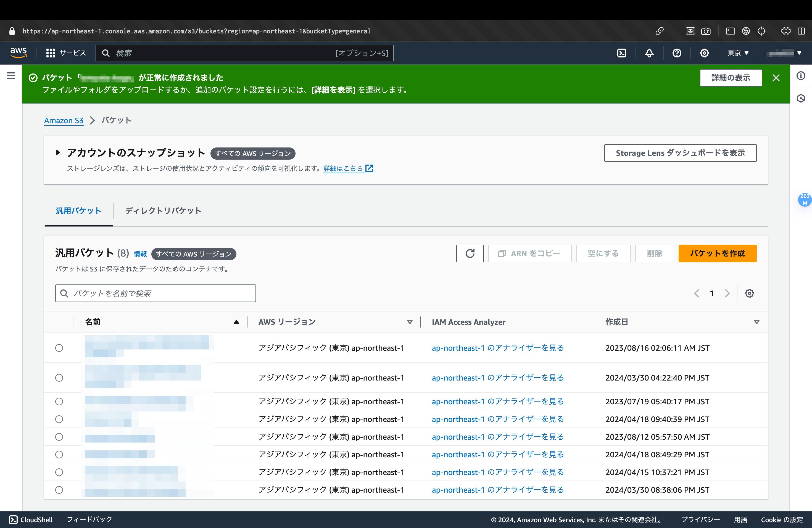Select the bucket created 2024/04/18 09:40:39 PM
The width and height of the screenshot is (812, 528).
59,419
